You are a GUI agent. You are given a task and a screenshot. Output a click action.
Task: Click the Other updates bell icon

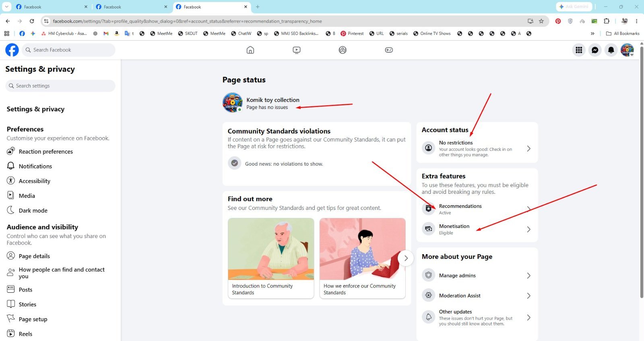(x=429, y=317)
